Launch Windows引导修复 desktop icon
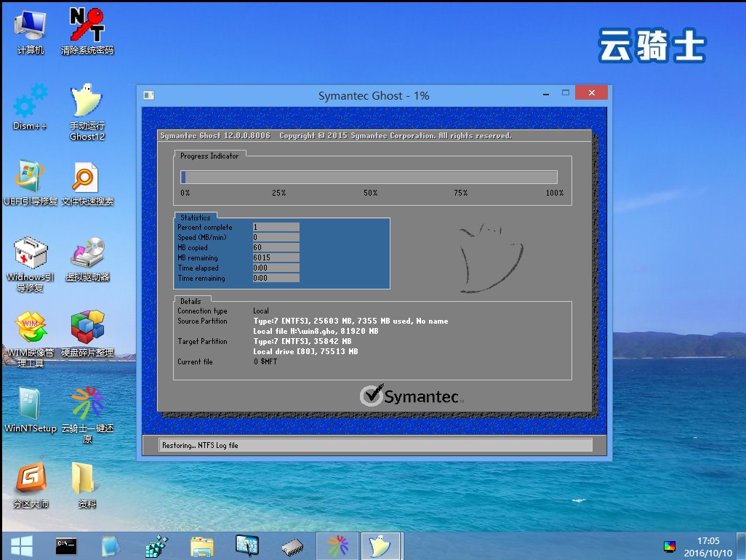The width and height of the screenshot is (746, 560). (x=31, y=264)
